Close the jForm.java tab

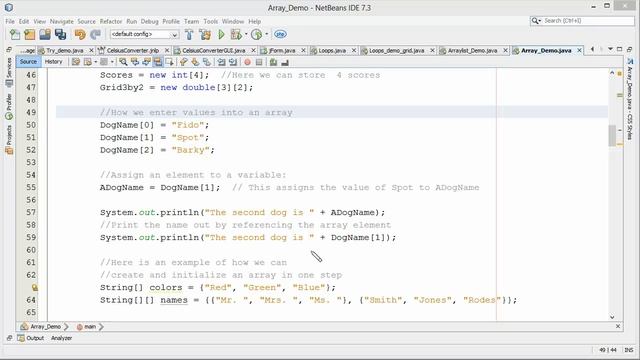click(x=303, y=50)
